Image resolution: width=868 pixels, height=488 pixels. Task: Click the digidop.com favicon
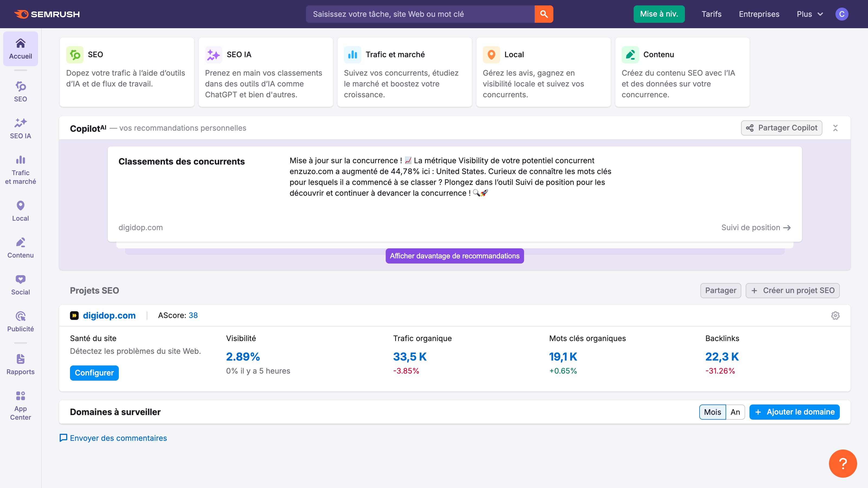coord(74,316)
